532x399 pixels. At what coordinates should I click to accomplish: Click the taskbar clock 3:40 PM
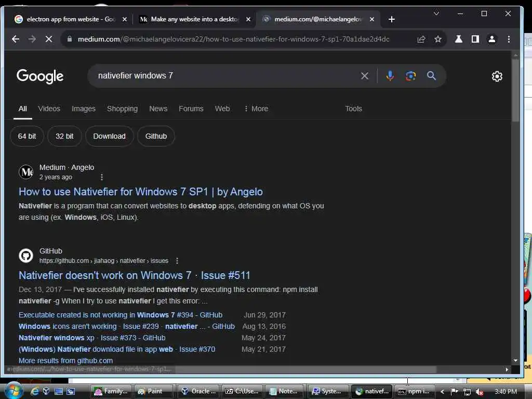pyautogui.click(x=506, y=392)
